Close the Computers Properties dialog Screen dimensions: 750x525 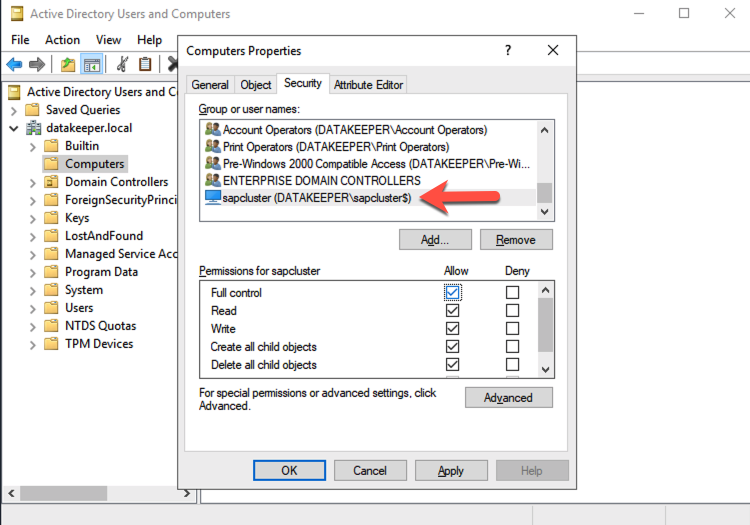553,50
